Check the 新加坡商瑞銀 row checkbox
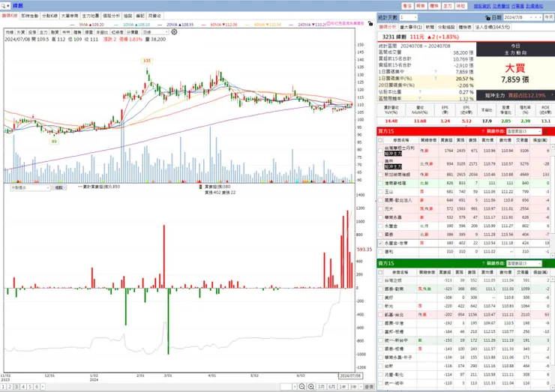Image resolution: width=555 pixels, height=392 pixels. click(380, 175)
